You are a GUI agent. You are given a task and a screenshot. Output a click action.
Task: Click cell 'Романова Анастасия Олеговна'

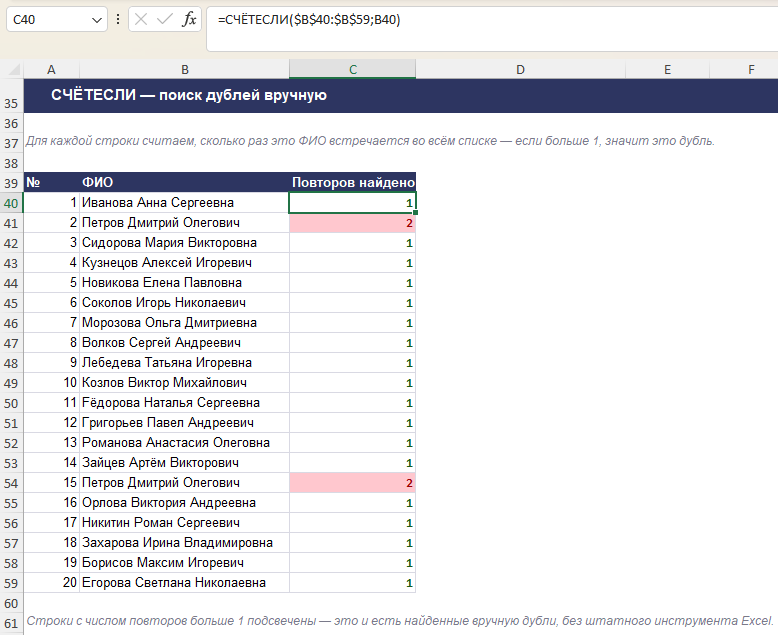coord(185,443)
